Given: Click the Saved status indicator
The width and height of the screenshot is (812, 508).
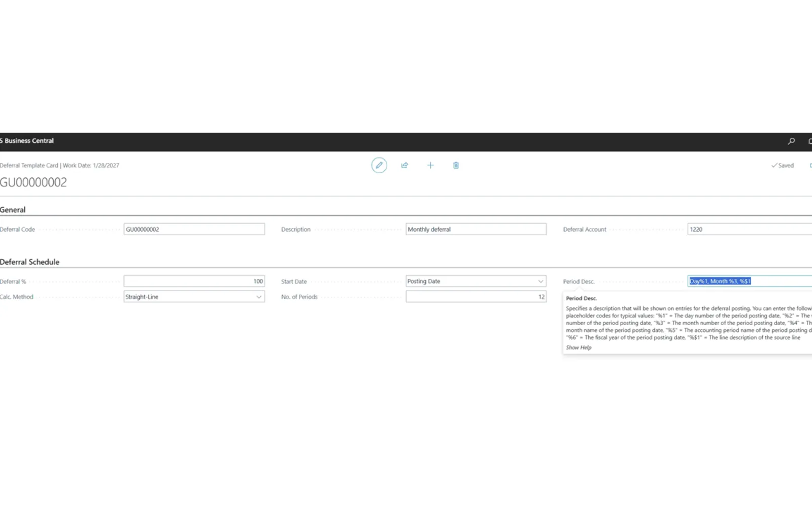Looking at the screenshot, I should (x=783, y=165).
